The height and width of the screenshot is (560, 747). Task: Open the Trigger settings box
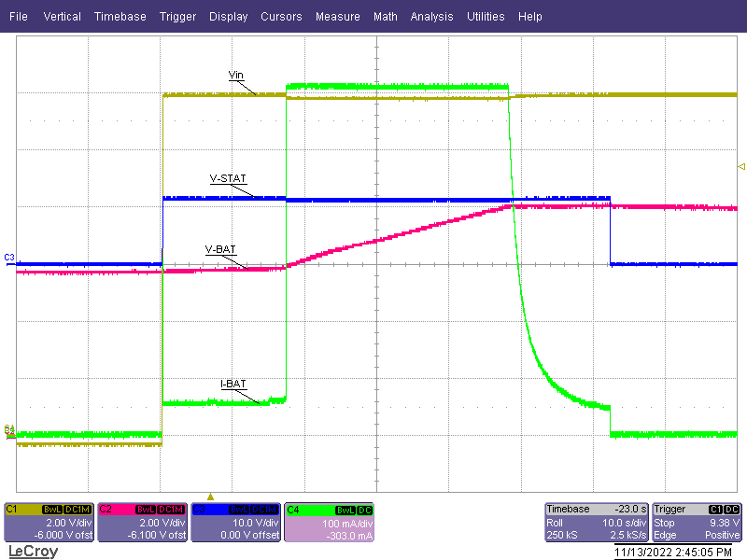(698, 523)
